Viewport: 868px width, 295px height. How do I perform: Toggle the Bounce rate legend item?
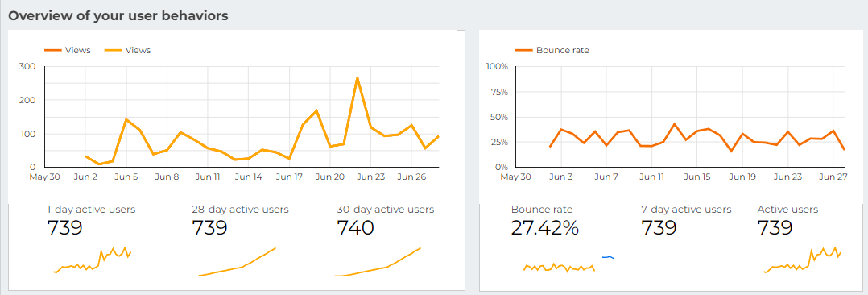tap(552, 50)
